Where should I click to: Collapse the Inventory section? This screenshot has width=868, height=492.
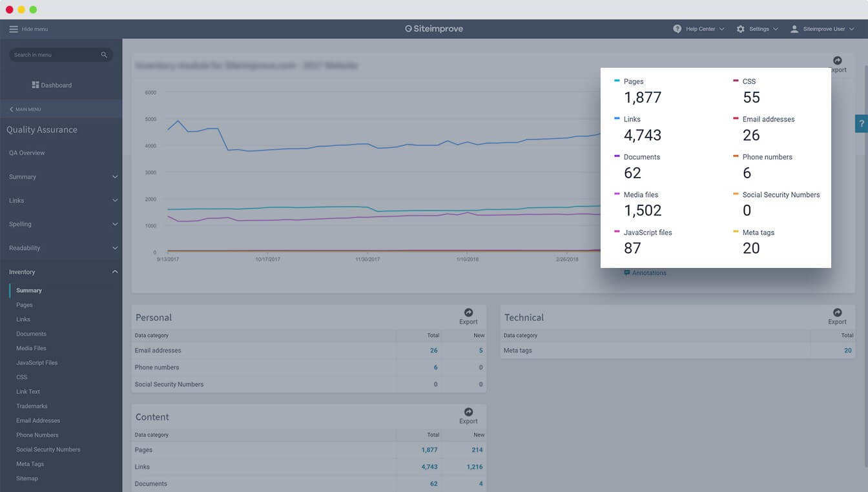[x=115, y=272]
